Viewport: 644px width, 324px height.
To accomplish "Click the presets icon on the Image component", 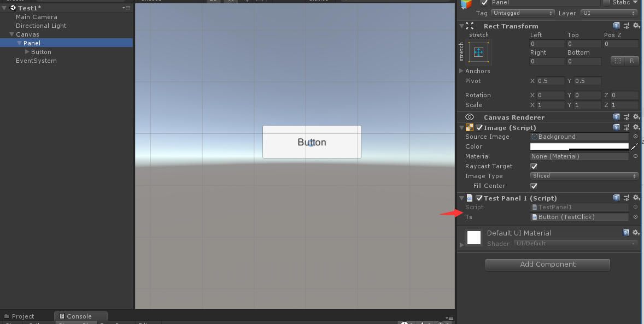I will point(626,127).
